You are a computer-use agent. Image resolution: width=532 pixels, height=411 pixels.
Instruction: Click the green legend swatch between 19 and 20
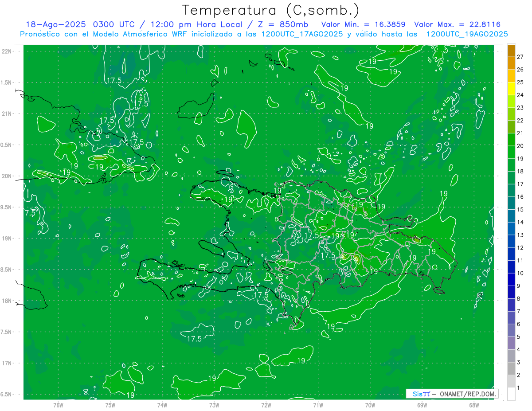pos(511,152)
